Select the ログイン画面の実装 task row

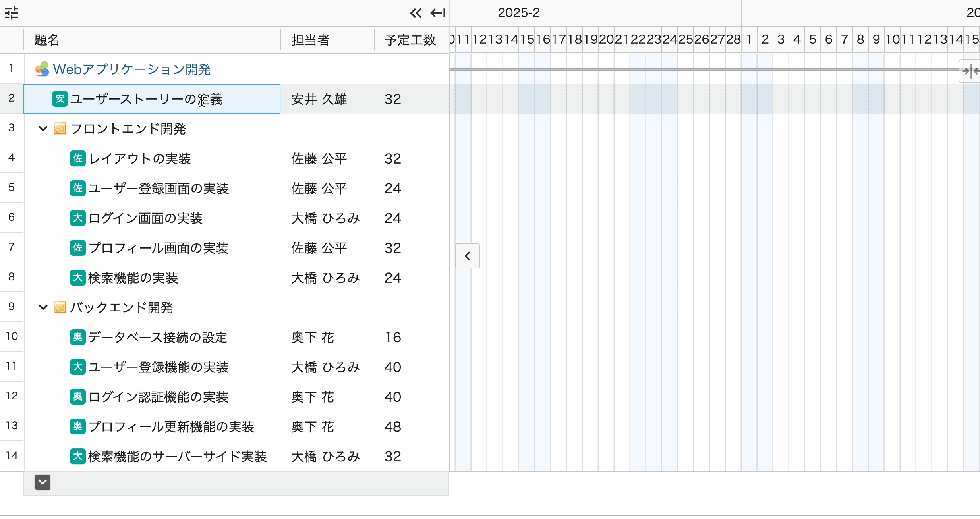pyautogui.click(x=145, y=218)
